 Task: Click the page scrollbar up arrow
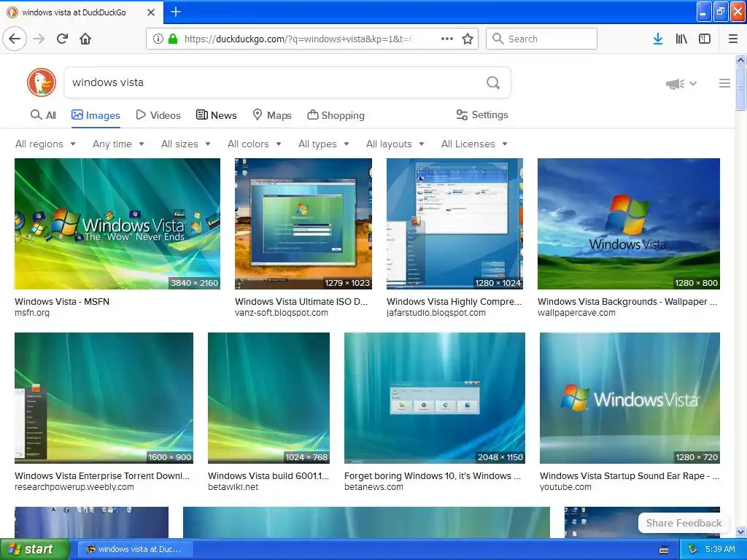[740, 61]
